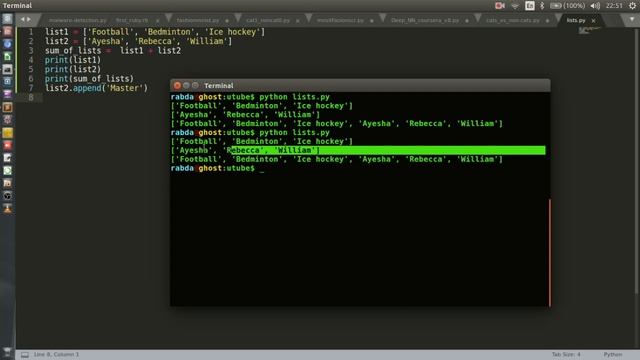640x360 pixels.
Task: Open the Tab Size: 4 menu
Action: pyautogui.click(x=566, y=355)
